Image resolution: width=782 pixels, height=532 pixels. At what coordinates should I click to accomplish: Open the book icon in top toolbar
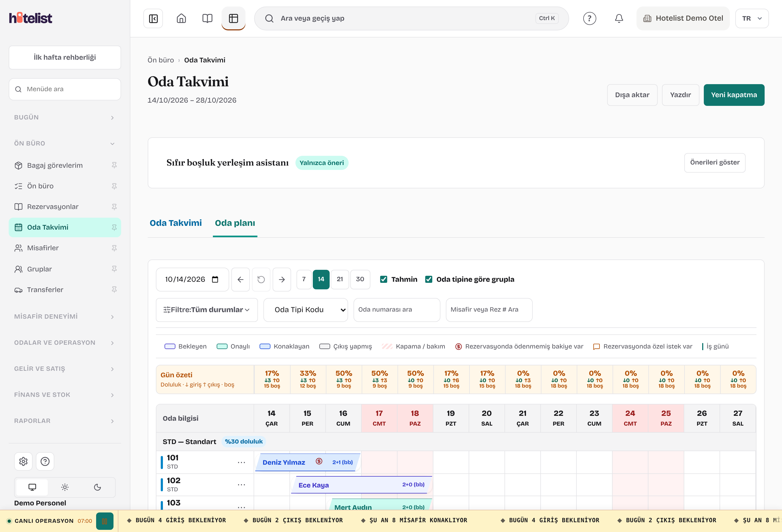click(x=207, y=18)
